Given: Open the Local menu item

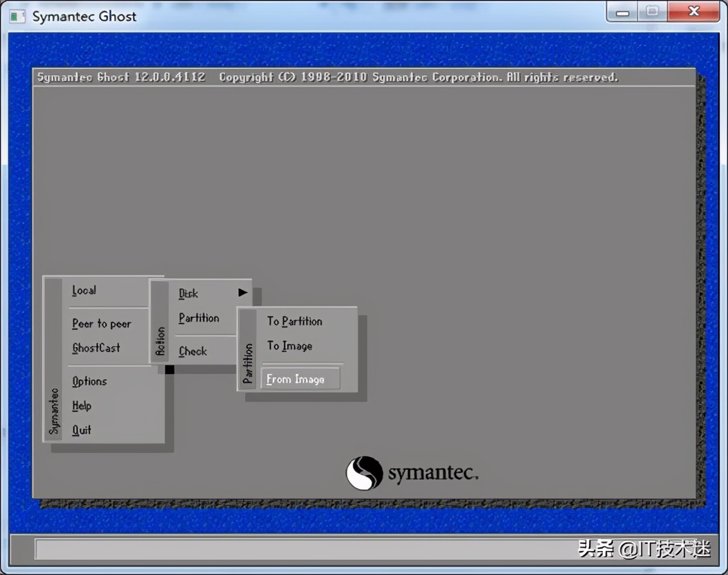Looking at the screenshot, I should coord(84,291).
